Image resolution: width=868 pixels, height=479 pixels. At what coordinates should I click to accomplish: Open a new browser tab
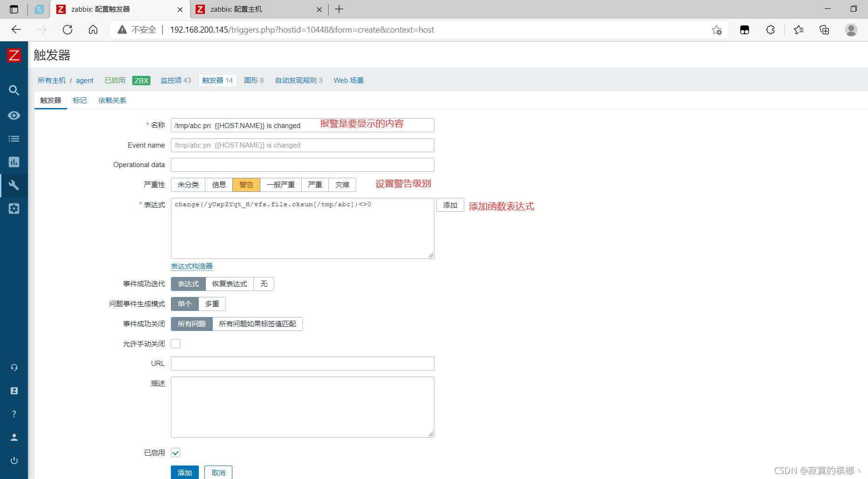point(339,9)
